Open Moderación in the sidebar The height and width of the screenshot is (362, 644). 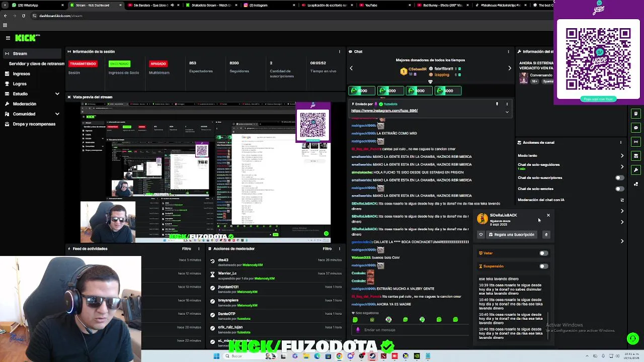25,104
